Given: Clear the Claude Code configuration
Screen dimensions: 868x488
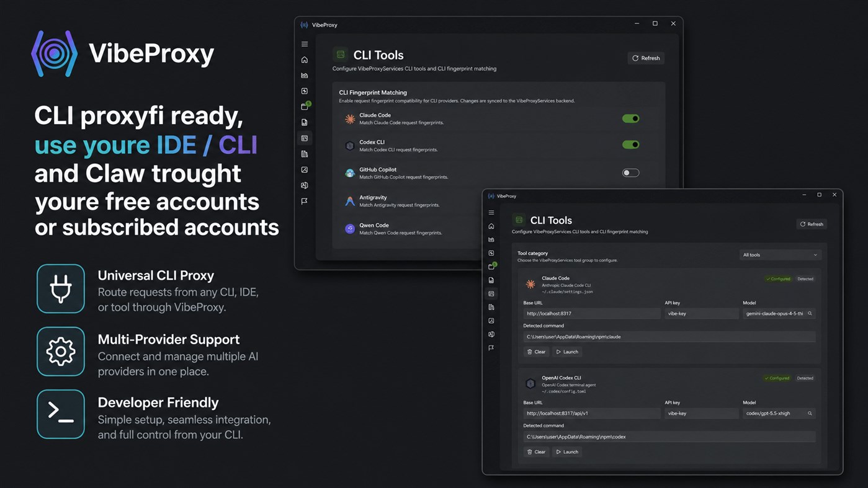Looking at the screenshot, I should point(536,352).
